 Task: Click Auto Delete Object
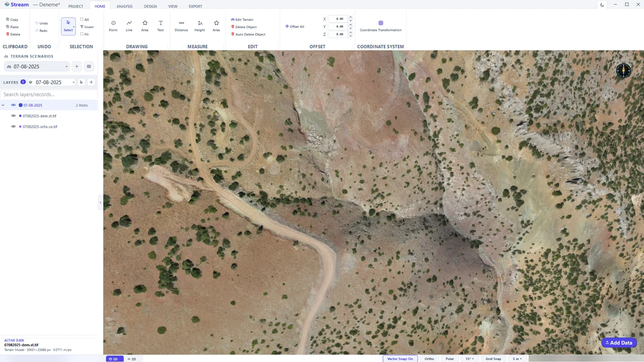tap(248, 34)
